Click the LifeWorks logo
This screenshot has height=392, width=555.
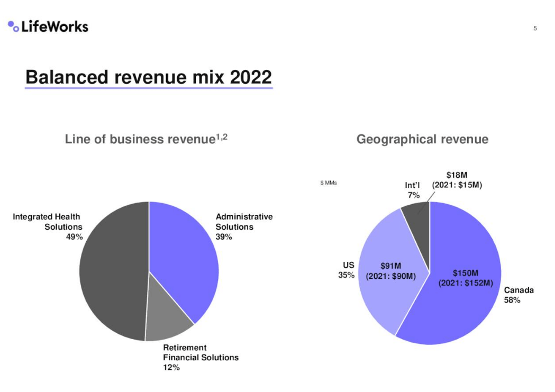click(x=48, y=26)
